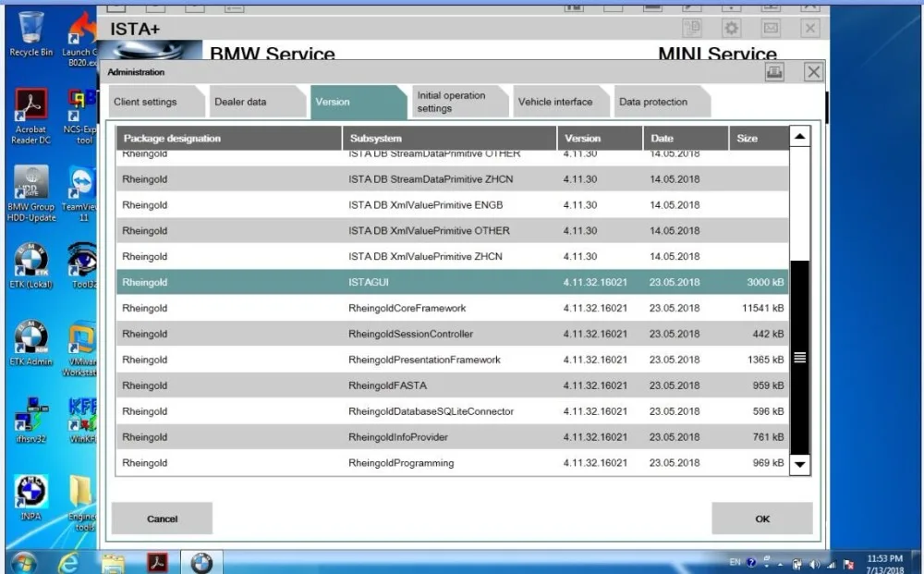Click the Size column header
This screenshot has width=924, height=574.
pos(759,139)
